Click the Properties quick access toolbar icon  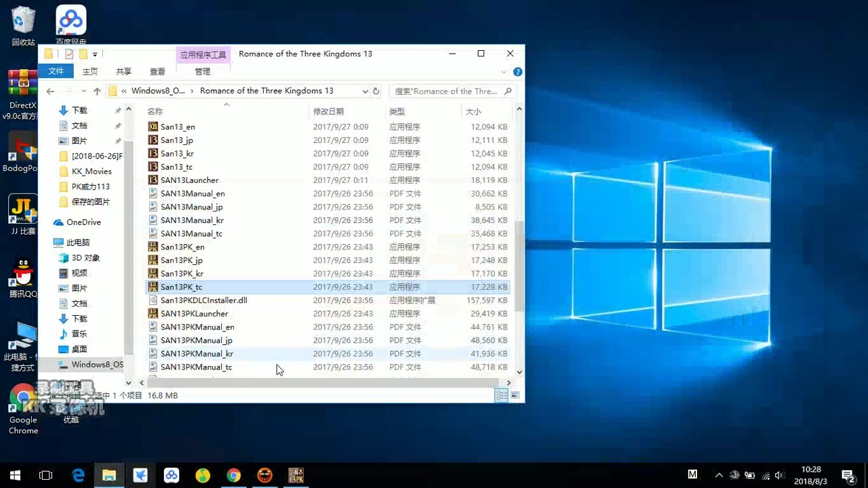[x=69, y=54]
